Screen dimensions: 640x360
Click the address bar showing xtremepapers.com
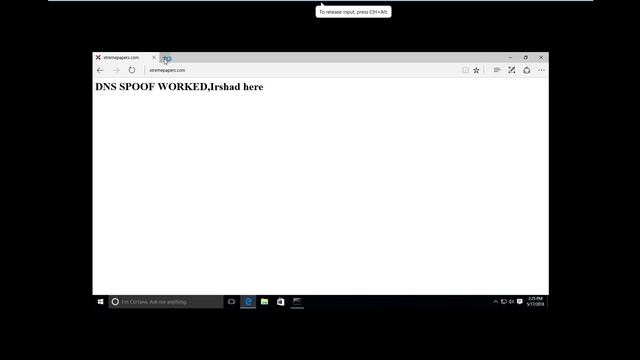tap(302, 70)
